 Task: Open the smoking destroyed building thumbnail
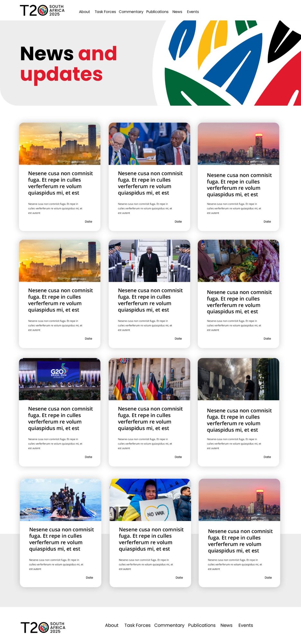pos(238,379)
